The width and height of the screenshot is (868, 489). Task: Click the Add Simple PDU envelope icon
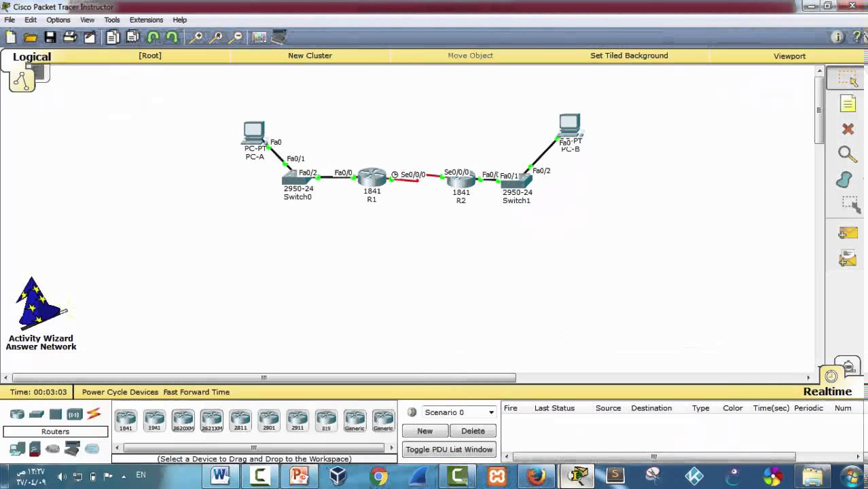(x=848, y=233)
